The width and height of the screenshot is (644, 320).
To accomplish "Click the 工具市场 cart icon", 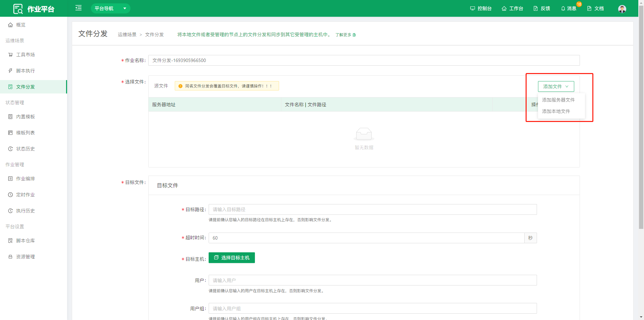I will click(10, 55).
